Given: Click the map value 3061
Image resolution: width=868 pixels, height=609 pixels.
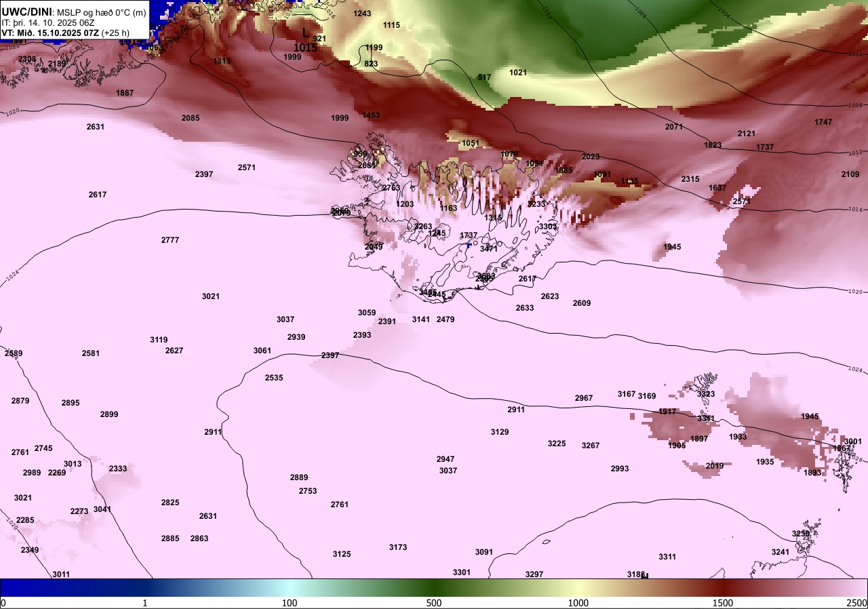Looking at the screenshot, I should tap(262, 351).
